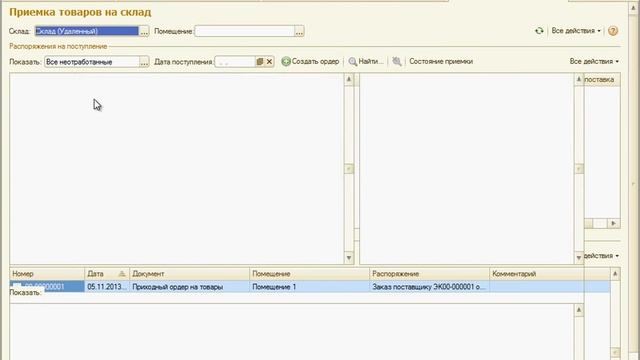Click the Склад input field

pos(87,31)
